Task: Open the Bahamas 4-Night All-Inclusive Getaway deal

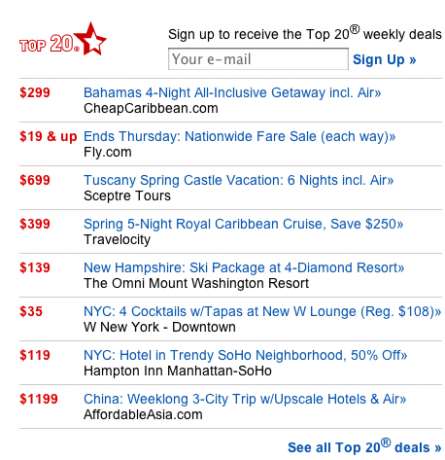Action: coord(232,93)
